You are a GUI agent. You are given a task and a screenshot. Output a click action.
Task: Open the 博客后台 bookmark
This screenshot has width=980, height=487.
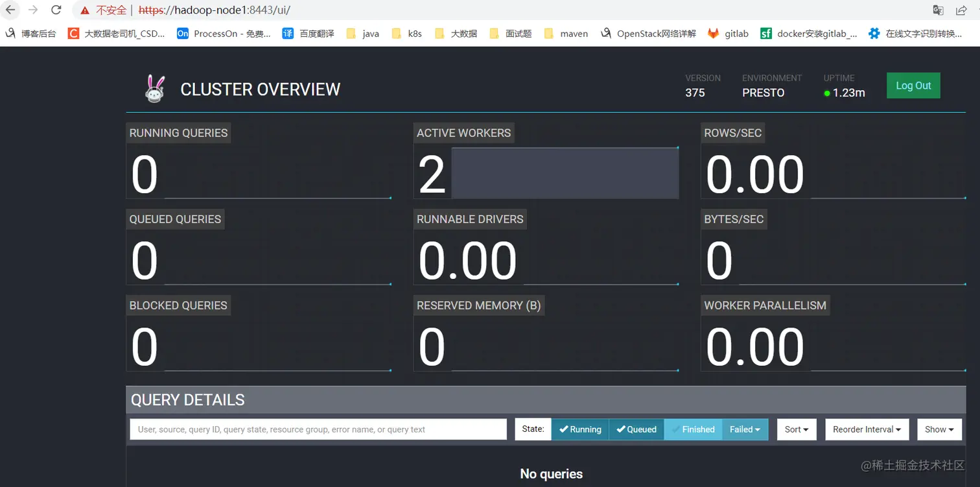point(30,33)
